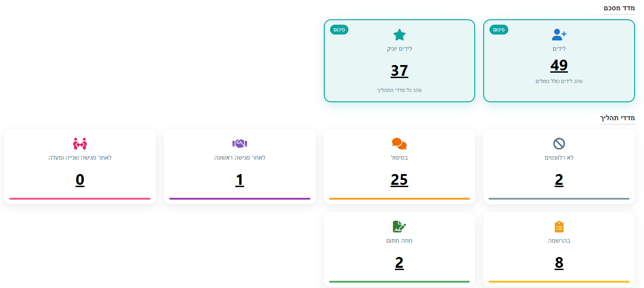Click the purple bar under פגישה ראשונה card
This screenshot has width=644, height=288.
pyautogui.click(x=240, y=199)
